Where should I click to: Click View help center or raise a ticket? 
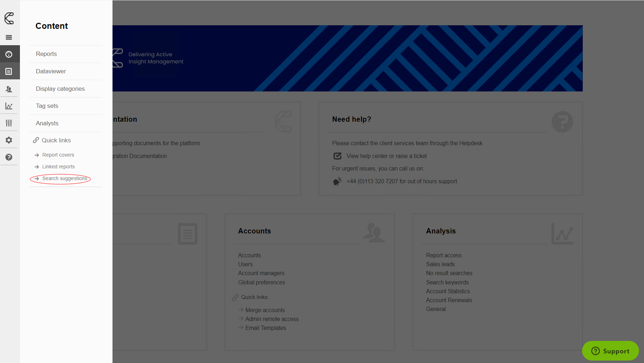click(x=387, y=156)
